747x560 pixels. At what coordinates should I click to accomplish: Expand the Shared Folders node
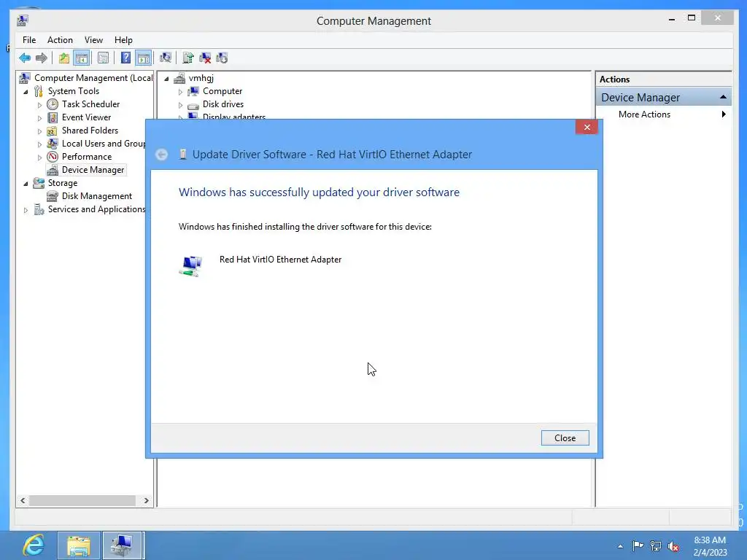click(x=39, y=131)
